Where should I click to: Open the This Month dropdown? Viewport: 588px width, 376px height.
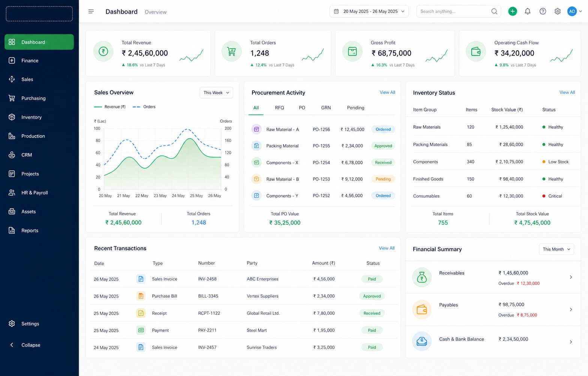tap(556, 249)
